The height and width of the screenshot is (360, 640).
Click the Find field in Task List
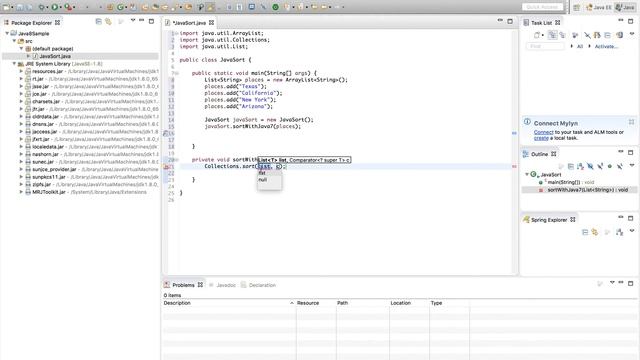pyautogui.click(x=546, y=46)
